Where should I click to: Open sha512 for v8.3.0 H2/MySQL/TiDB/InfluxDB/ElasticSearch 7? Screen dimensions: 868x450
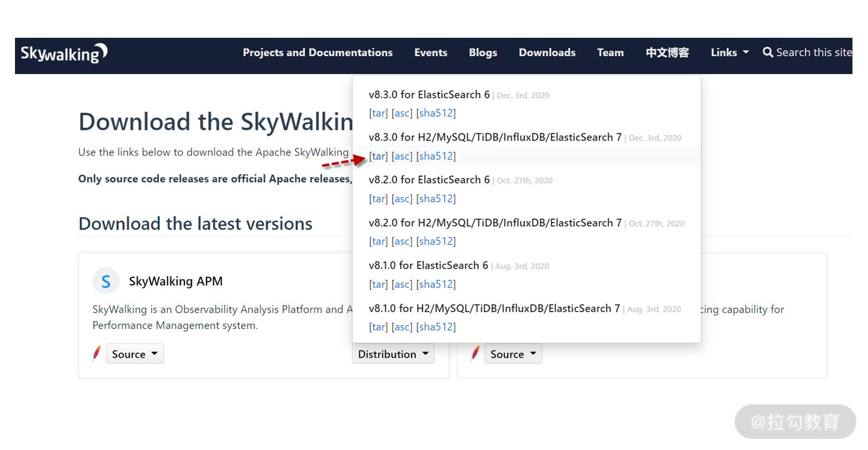point(436,156)
